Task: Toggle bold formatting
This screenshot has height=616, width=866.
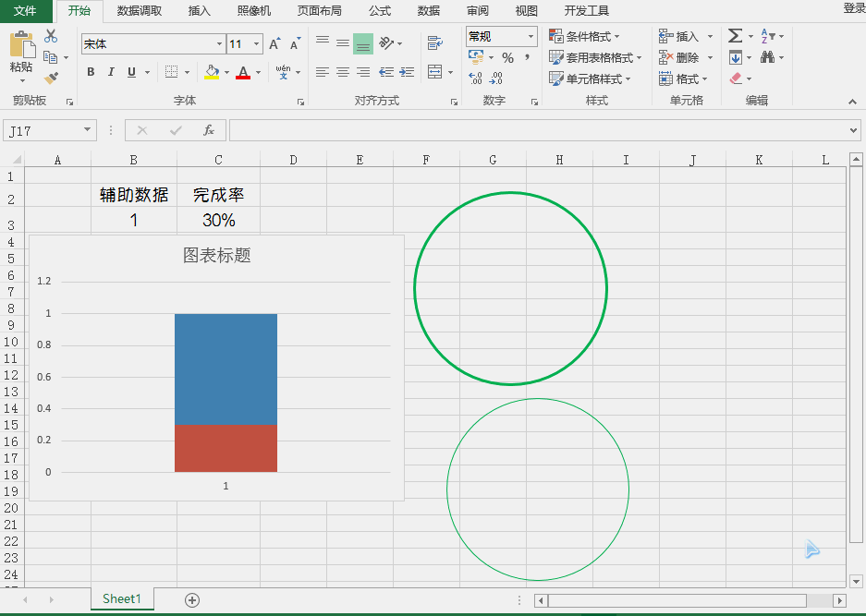Action: click(90, 71)
